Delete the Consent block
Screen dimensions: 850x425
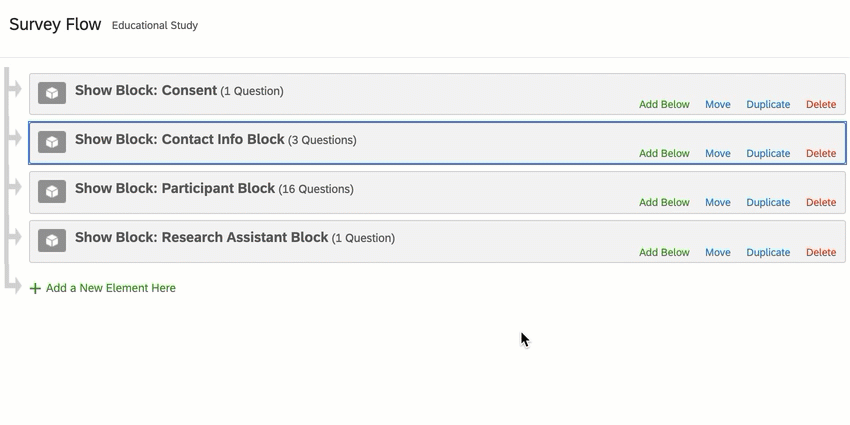click(821, 104)
